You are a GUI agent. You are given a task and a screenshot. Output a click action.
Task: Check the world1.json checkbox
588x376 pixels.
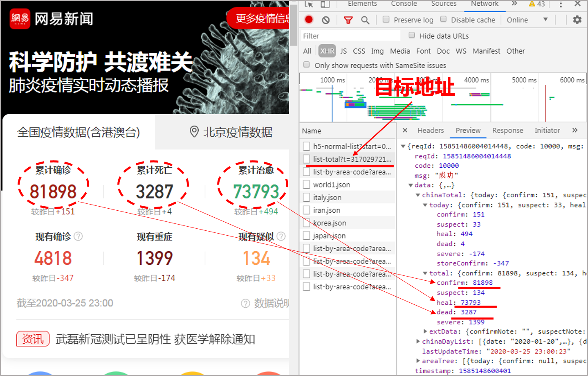pyautogui.click(x=306, y=185)
